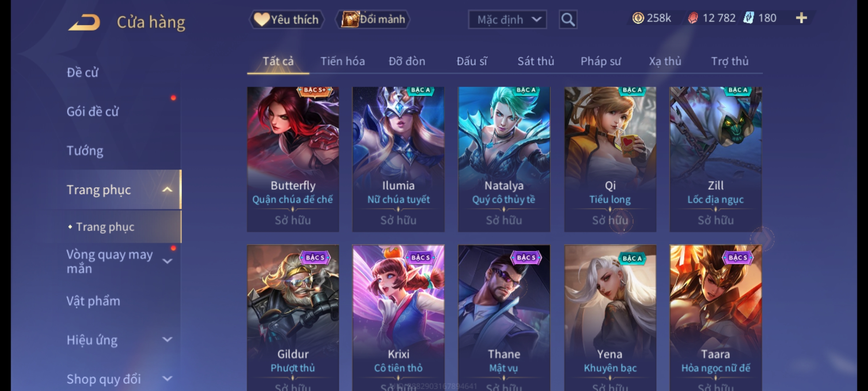Open Gói đề cử in sidebar
868x391 pixels.
93,111
